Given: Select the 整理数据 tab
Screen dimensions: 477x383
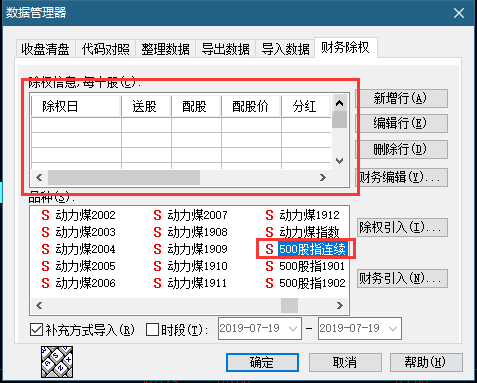Looking at the screenshot, I should pyautogui.click(x=165, y=49).
